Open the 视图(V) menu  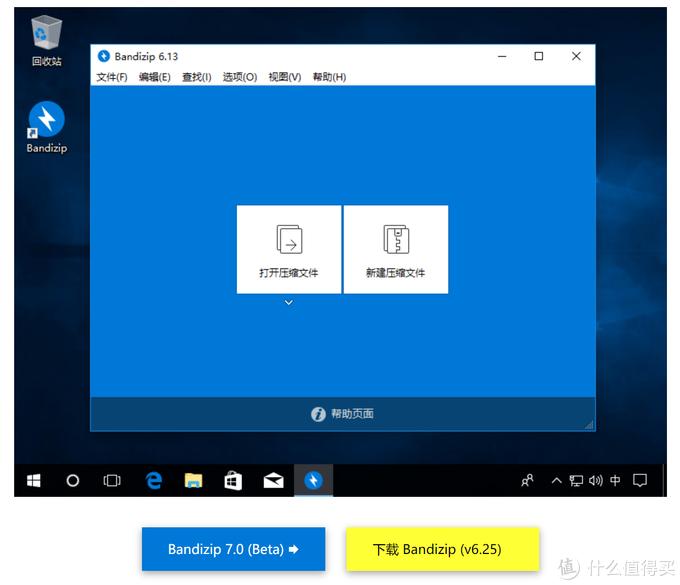pos(284,77)
